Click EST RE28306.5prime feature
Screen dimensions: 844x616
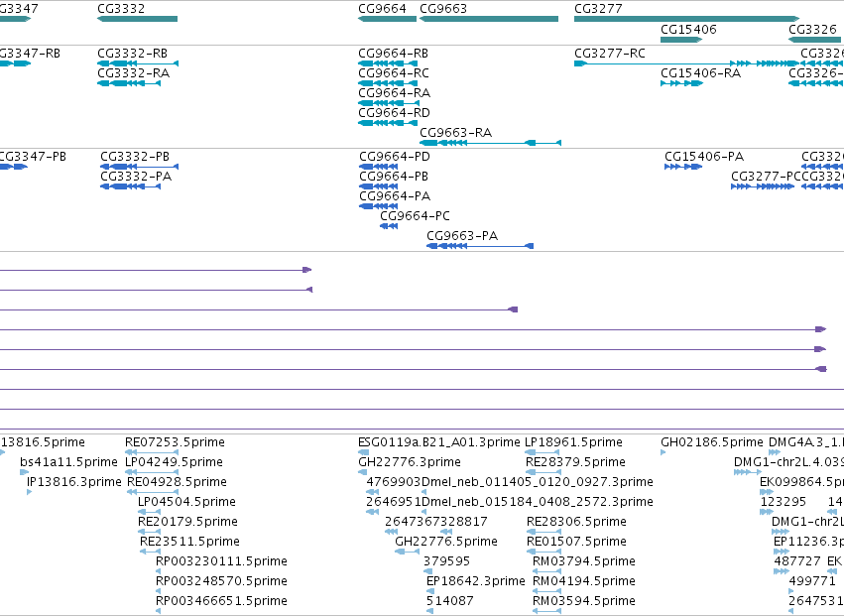[x=544, y=532]
